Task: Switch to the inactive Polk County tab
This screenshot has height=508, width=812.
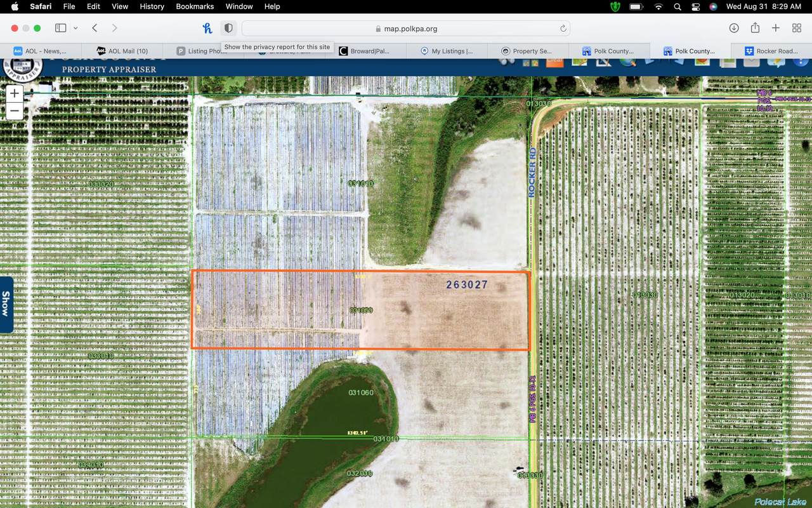Action: (609, 51)
